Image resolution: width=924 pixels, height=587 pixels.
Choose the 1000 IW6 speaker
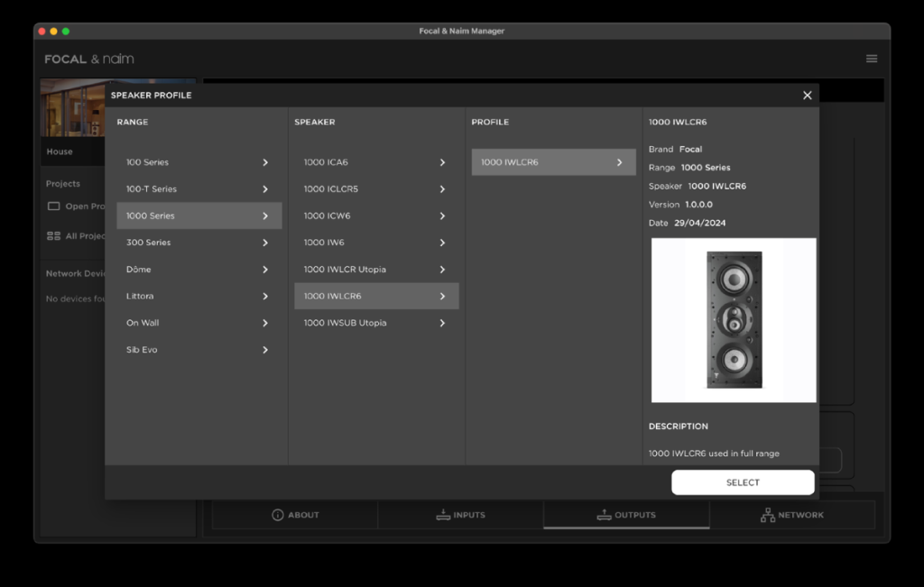pos(376,243)
